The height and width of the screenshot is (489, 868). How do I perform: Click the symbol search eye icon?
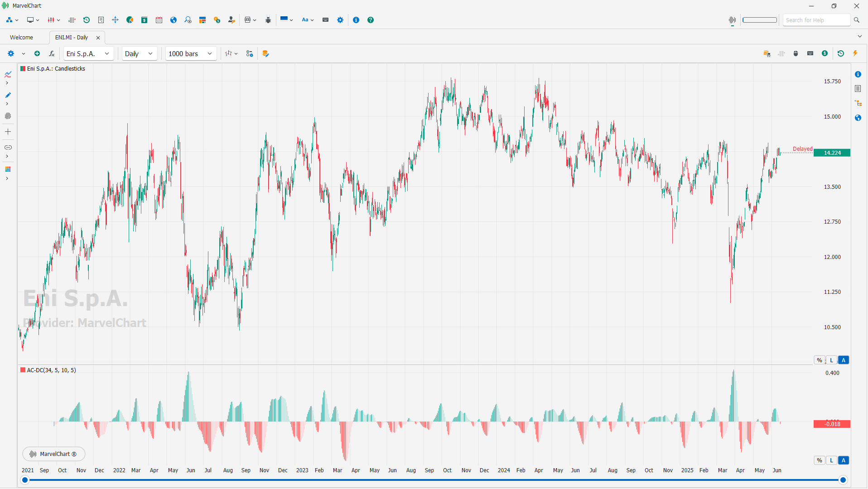[x=188, y=20]
